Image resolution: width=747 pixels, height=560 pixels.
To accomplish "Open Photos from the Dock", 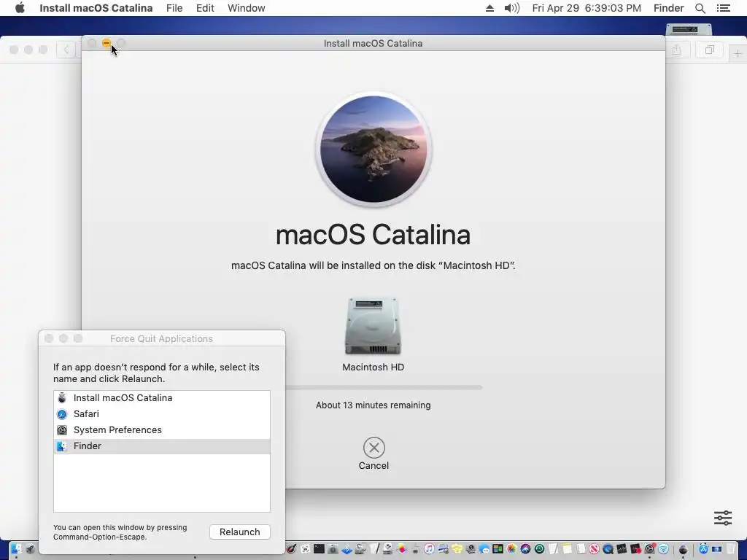I will (x=511, y=549).
